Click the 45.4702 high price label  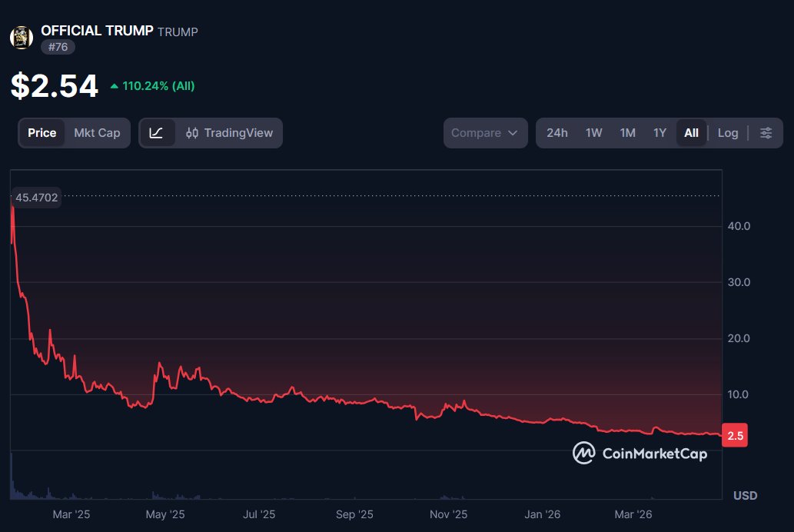point(36,198)
